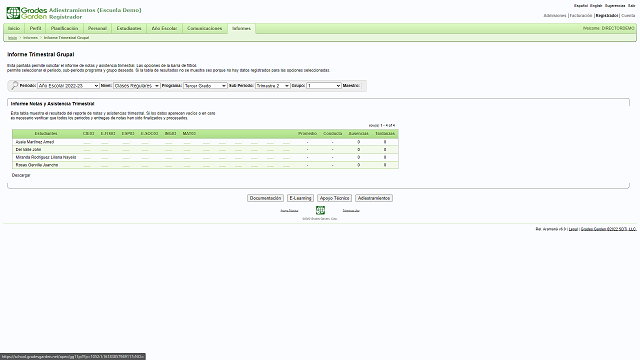Click the Ausencias column header
Image resolution: width=640 pixels, height=360 pixels.
tap(358, 133)
